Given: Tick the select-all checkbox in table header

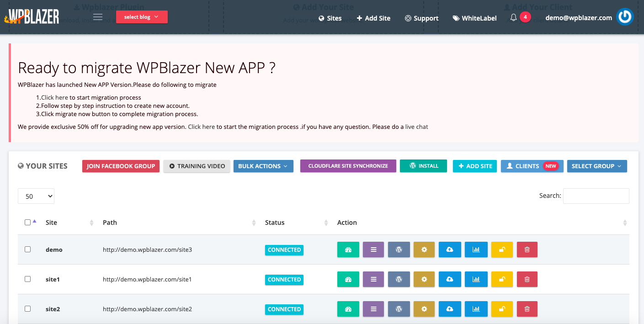Looking at the screenshot, I should click(x=27, y=223).
